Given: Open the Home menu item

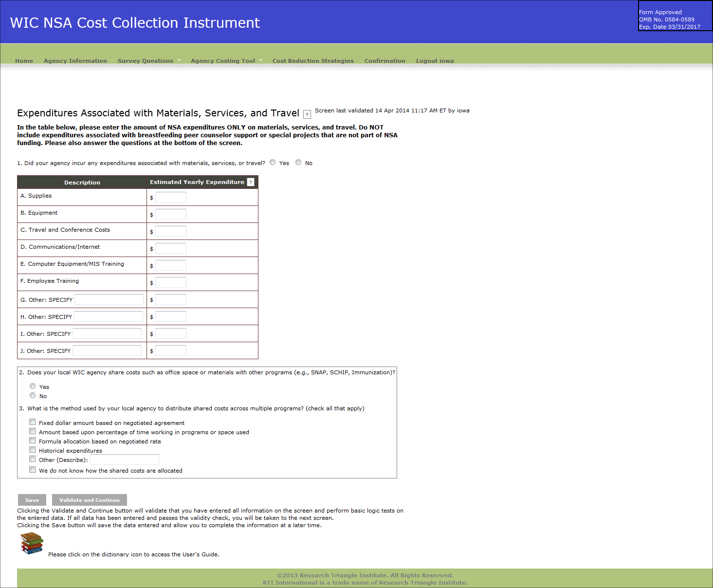Looking at the screenshot, I should tap(24, 61).
